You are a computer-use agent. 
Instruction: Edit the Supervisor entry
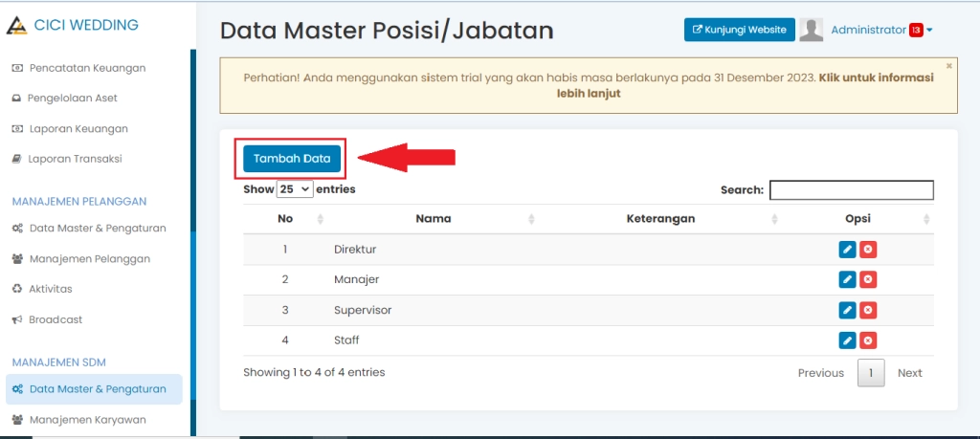click(x=847, y=310)
